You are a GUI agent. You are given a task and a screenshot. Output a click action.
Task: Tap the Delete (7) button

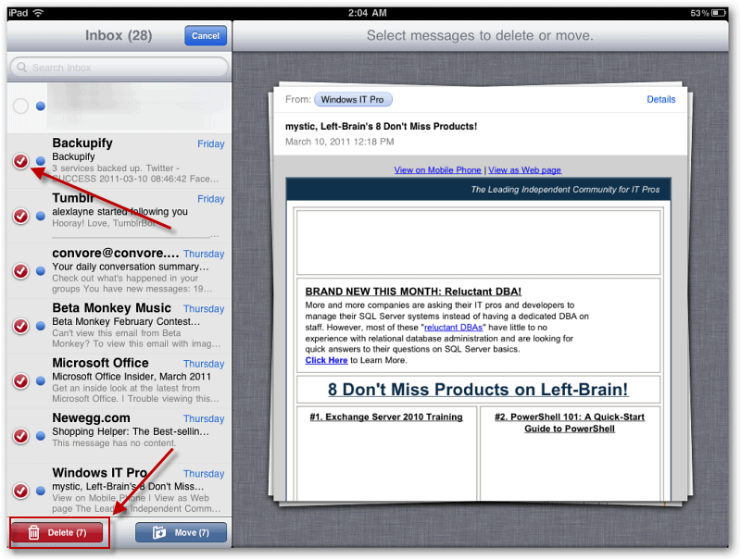point(57,532)
